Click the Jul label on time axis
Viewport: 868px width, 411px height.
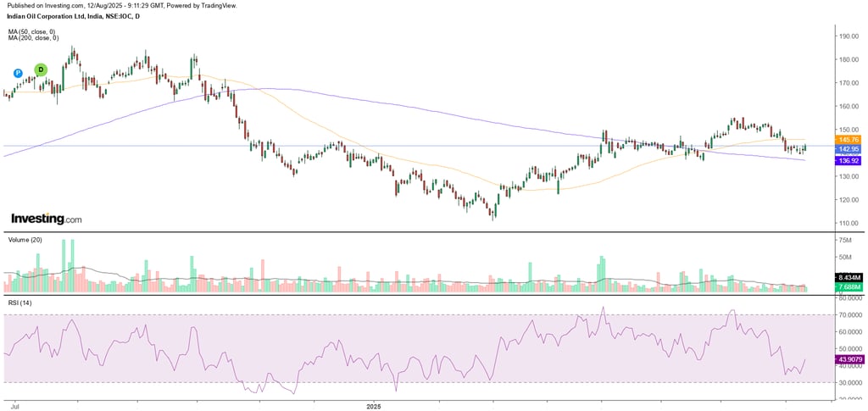[14, 405]
